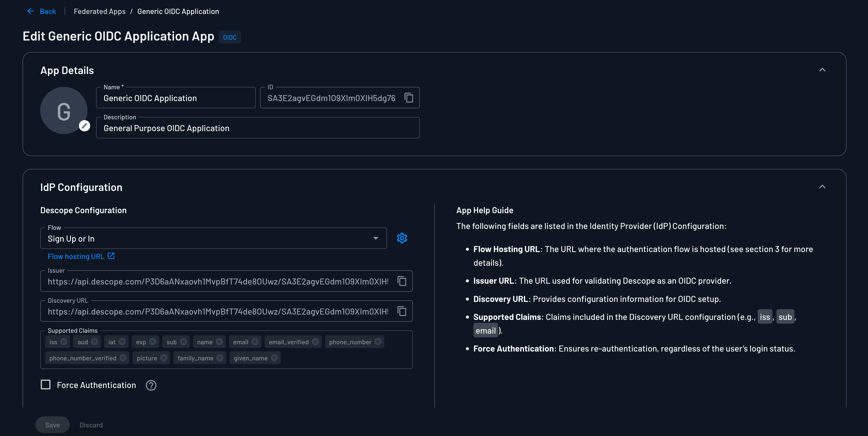Click the Back link text
Screen dimensions: 868x436
pyautogui.click(x=48, y=12)
